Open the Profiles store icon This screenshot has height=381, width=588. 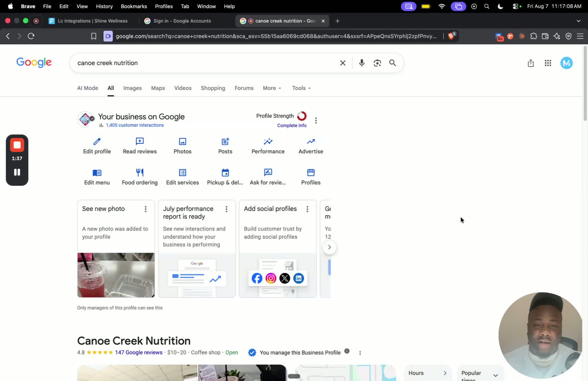pyautogui.click(x=311, y=173)
